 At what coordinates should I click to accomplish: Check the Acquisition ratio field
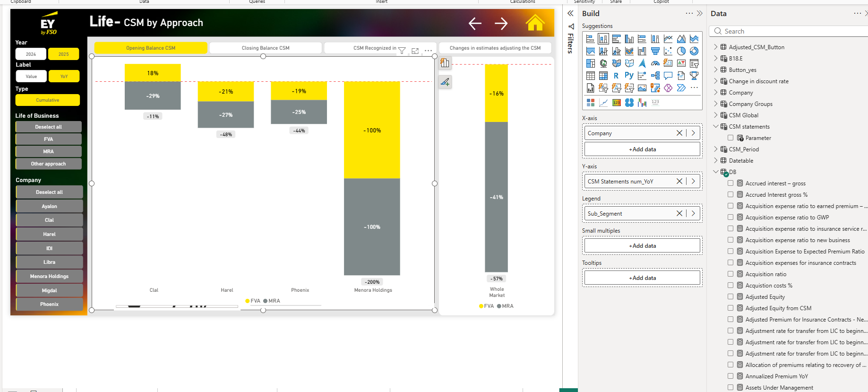pyautogui.click(x=730, y=274)
